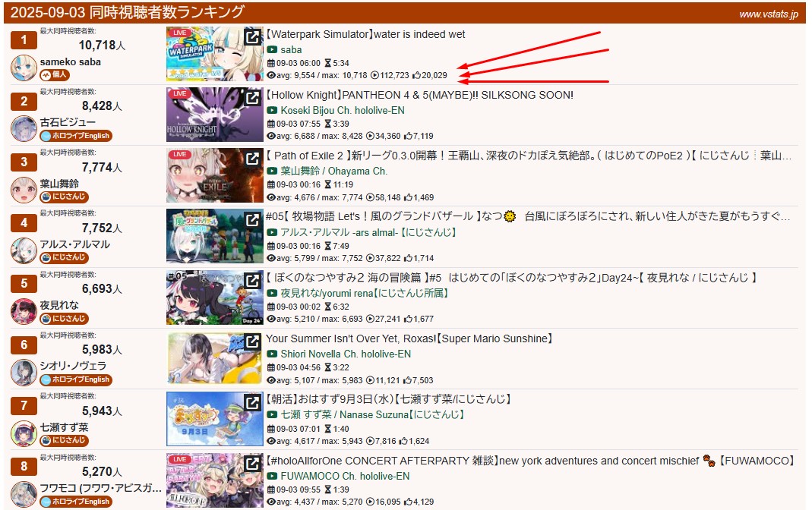This screenshot has height=510, width=812.
Task: Click title #holoAllforOne CONCERT AFTERPARTY 雑談
Action: tap(530, 461)
